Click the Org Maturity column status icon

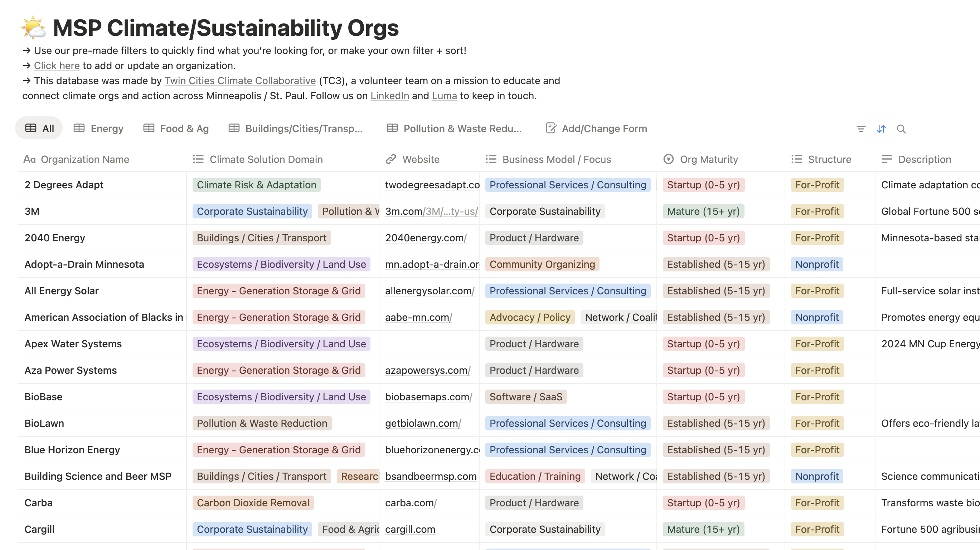point(668,159)
